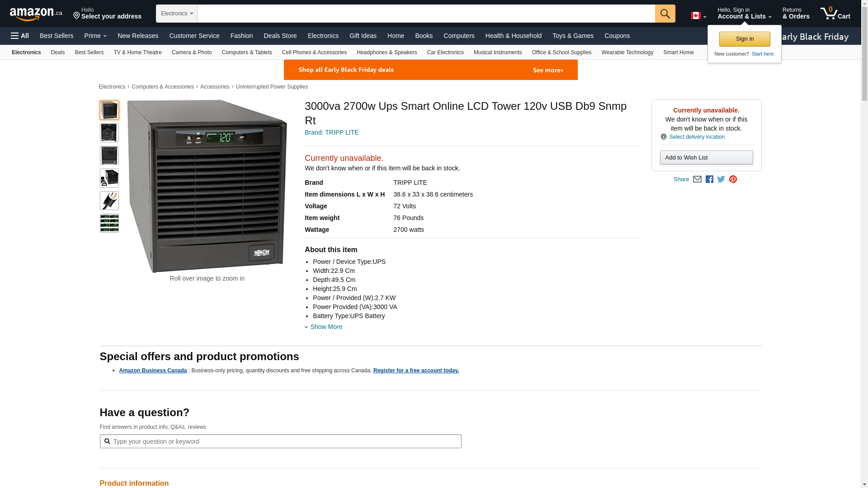The height and width of the screenshot is (488, 868).
Task: Click the magnifying glass search button
Action: click(665, 14)
